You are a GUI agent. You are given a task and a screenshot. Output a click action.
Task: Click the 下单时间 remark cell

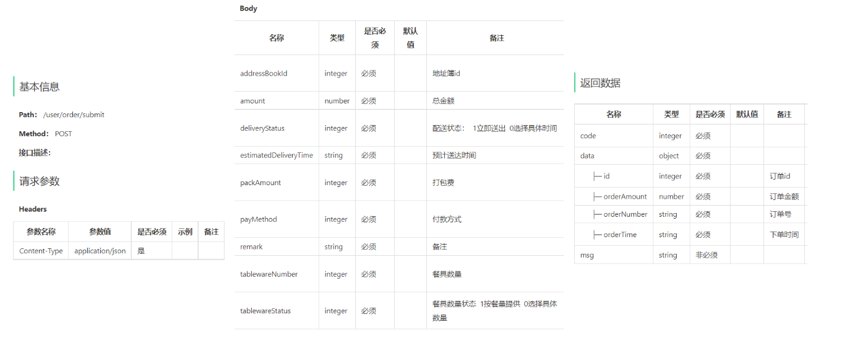pyautogui.click(x=784, y=235)
